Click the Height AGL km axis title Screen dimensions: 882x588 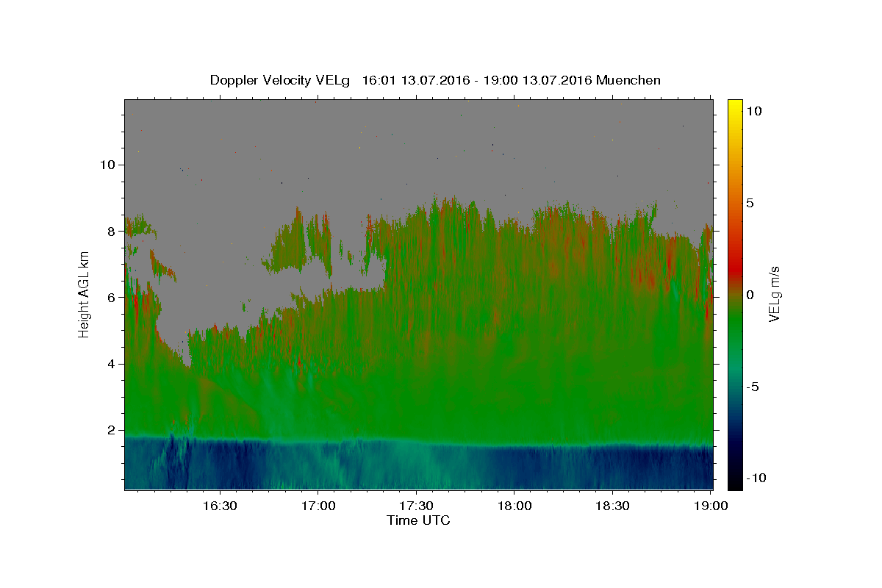coord(84,294)
